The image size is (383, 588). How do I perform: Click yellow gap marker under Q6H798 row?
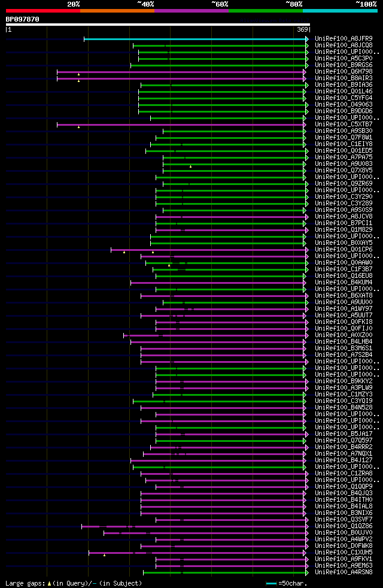click(79, 75)
